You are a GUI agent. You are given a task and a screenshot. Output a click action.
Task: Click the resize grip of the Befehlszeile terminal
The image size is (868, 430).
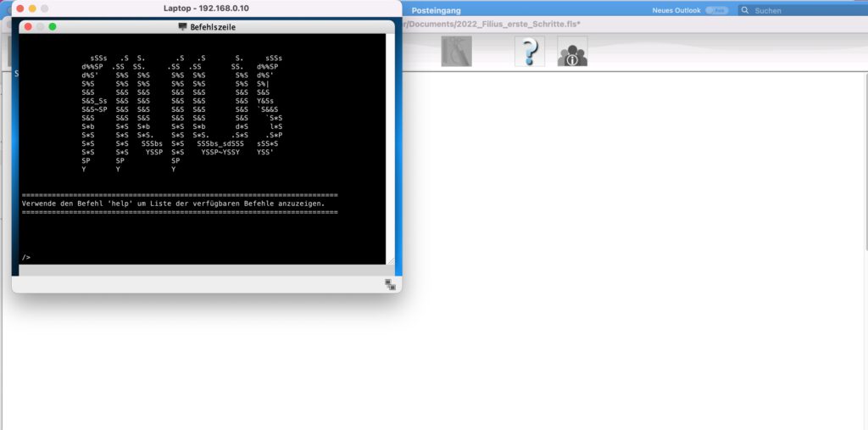(390, 260)
